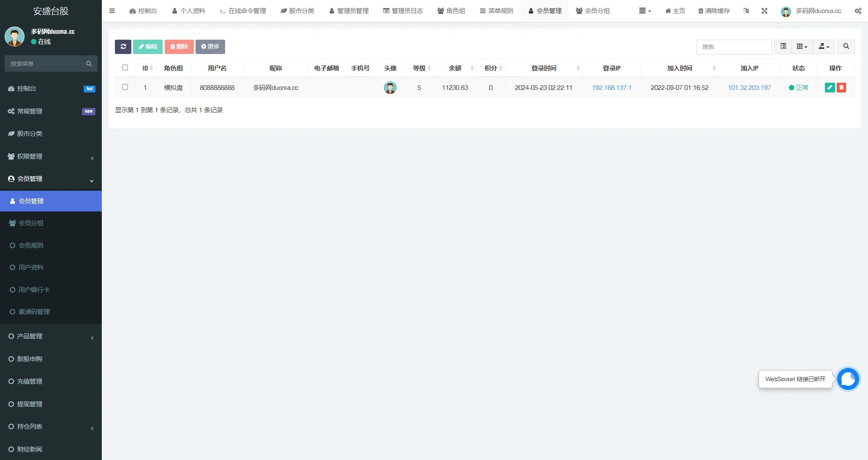Image resolution: width=868 pixels, height=460 pixels.
Task: Toggle the select-all checkbox in table header
Action: (125, 67)
